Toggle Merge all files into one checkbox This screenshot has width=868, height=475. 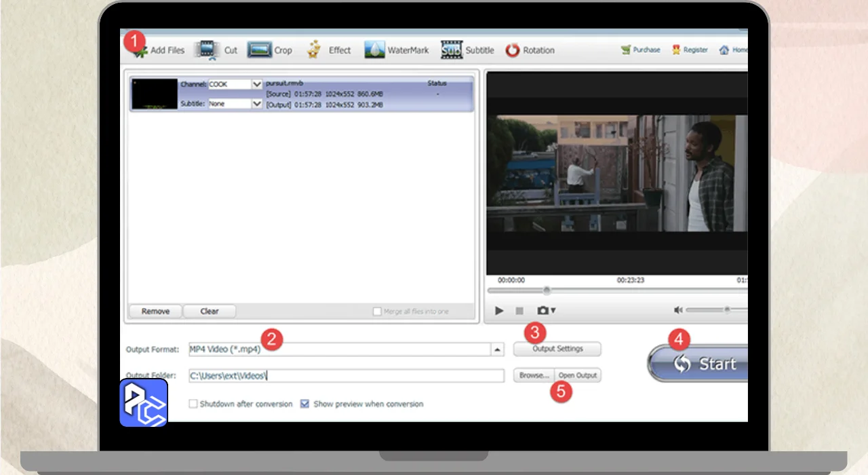(377, 311)
